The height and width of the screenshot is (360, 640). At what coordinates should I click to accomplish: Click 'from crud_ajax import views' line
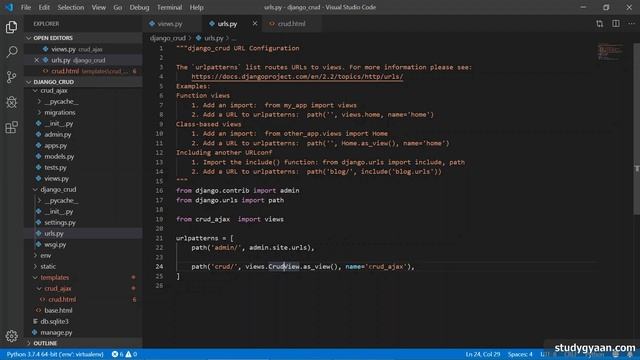[x=229, y=219]
